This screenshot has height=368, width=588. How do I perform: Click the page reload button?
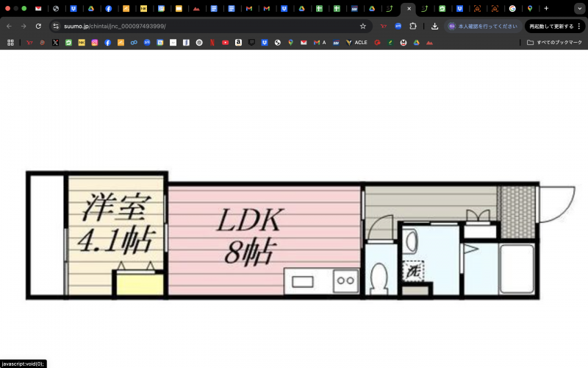37,26
